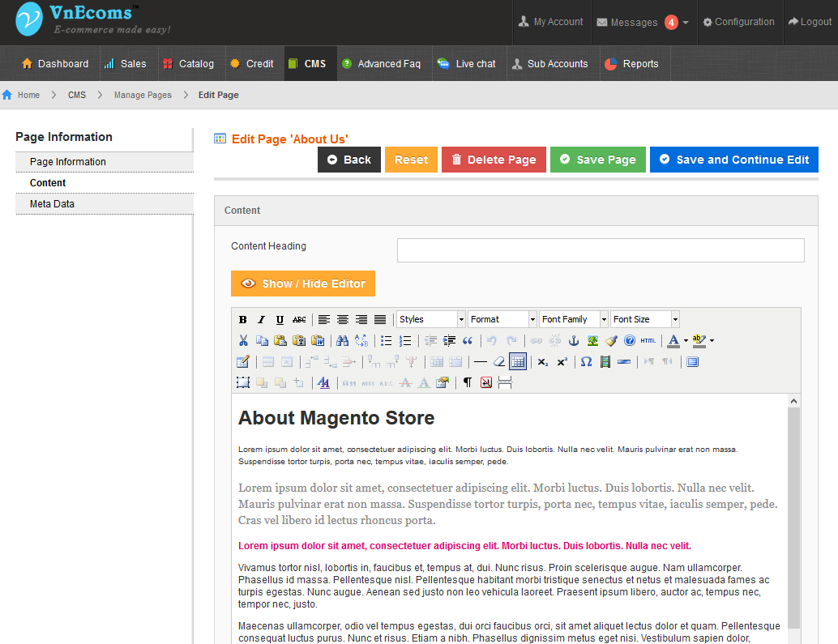Open text color picker dropdown arrow
Viewport: 838px width, 644px height.
686,341
